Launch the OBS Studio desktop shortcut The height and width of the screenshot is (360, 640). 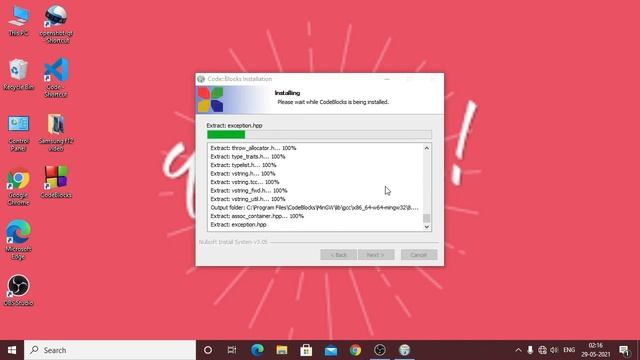pos(18,290)
